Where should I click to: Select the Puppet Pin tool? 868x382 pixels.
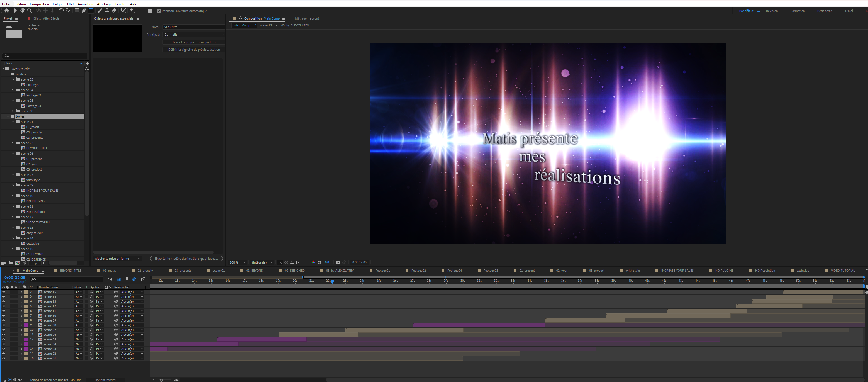132,11
